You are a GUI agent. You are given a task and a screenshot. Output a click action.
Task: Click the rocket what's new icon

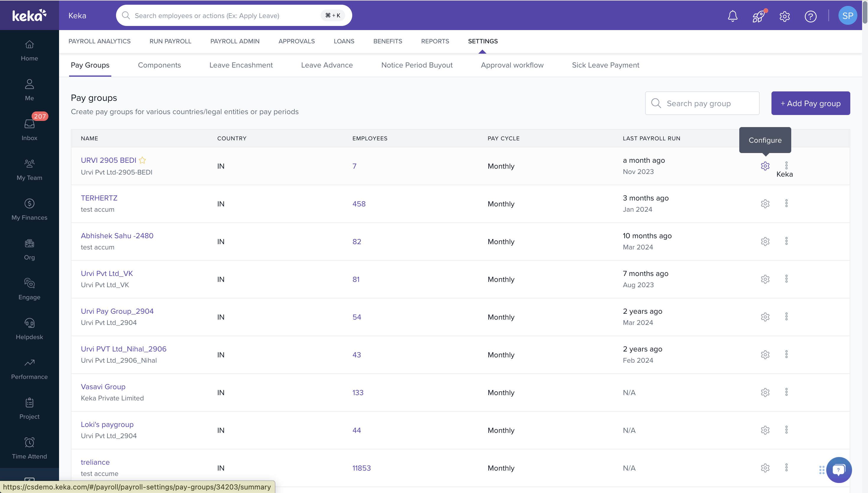tap(758, 16)
